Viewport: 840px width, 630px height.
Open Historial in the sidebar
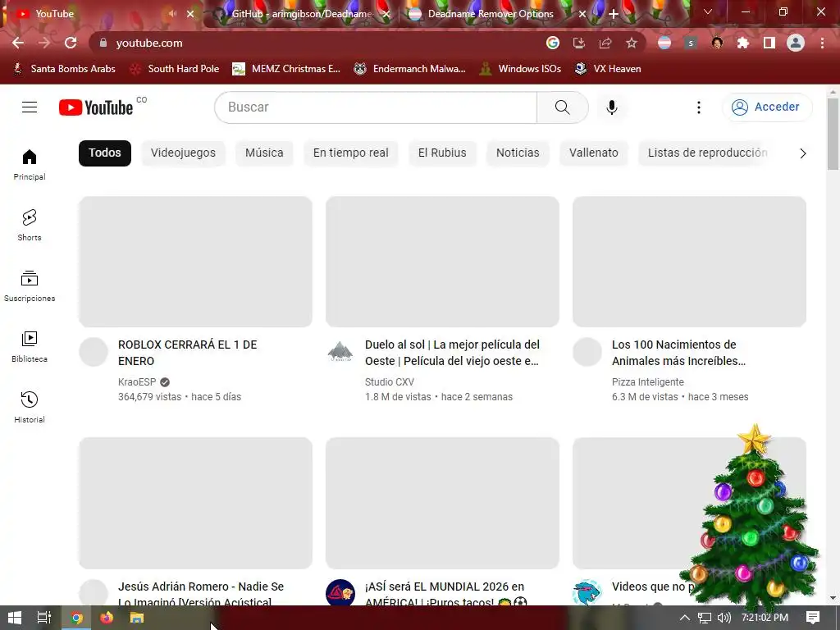[30, 407]
